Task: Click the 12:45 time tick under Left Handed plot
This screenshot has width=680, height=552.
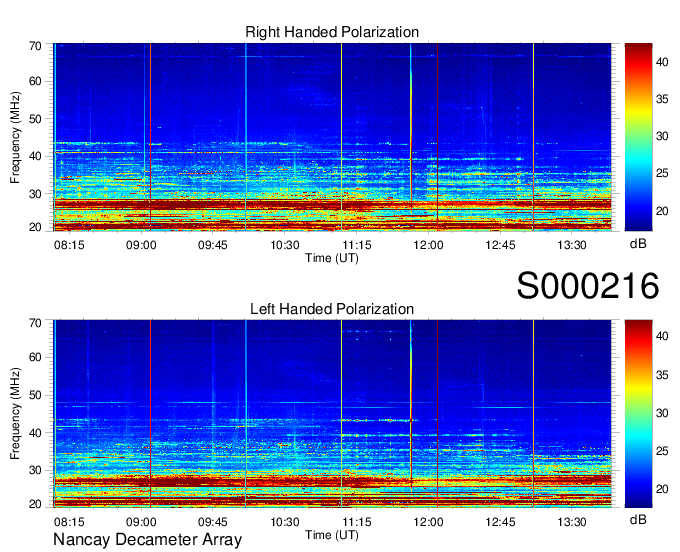Action: coord(500,522)
